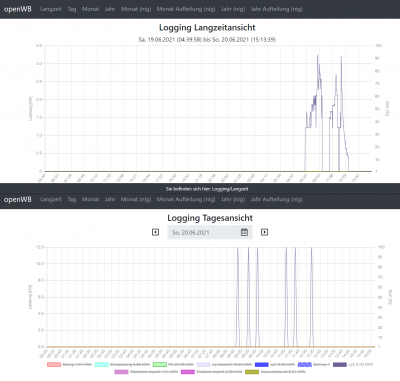Click the So, 20.06.2021 date input field

point(210,232)
